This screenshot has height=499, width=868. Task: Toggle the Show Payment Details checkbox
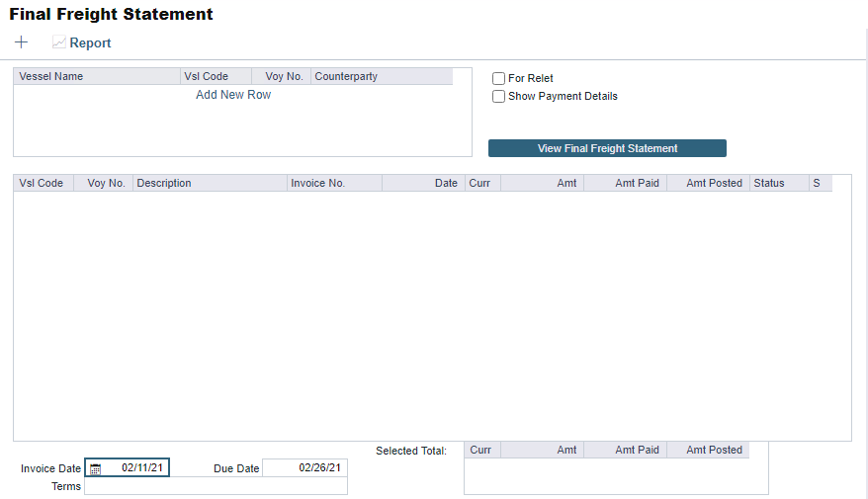[x=499, y=97]
